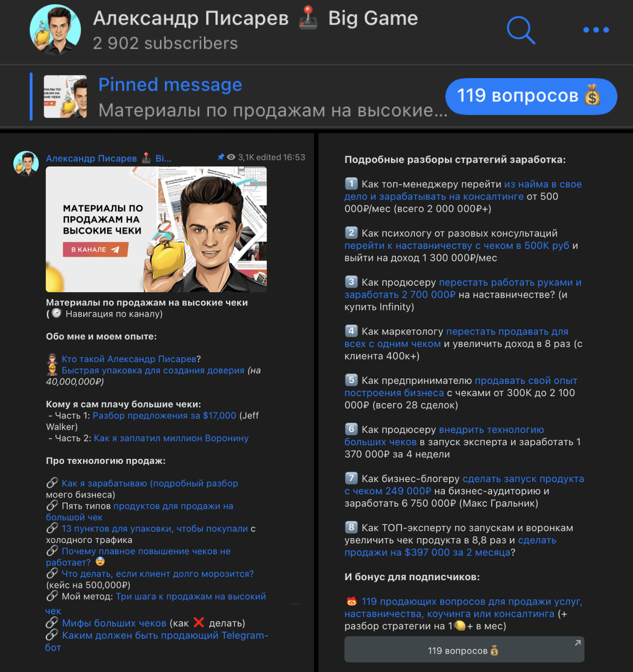Open the post banner image Материалы по продажам
The height and width of the screenshot is (672, 633).
coord(156,229)
